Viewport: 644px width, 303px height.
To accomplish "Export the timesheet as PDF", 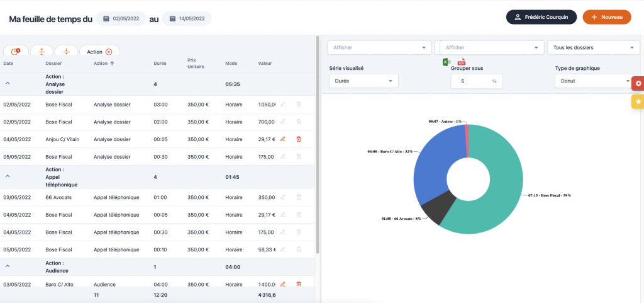I will (461, 62).
